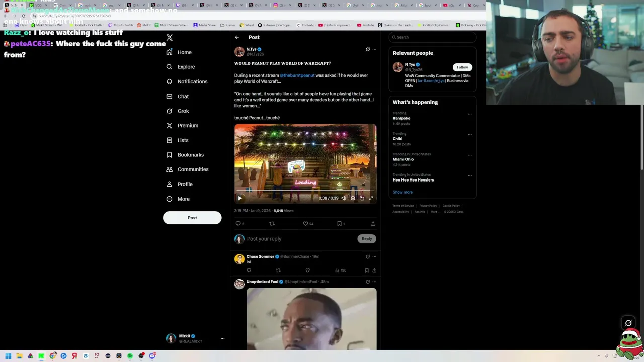Image resolution: width=644 pixels, height=362 pixels.
Task: Mute the video volume
Action: click(x=344, y=198)
